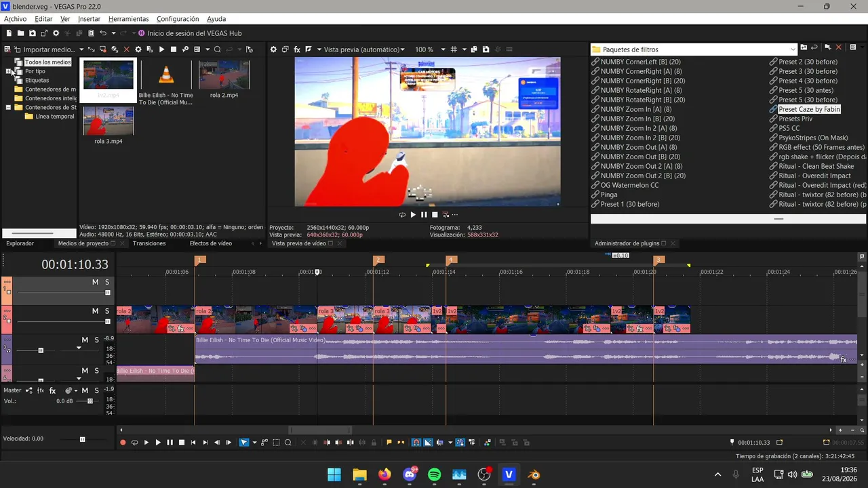Stop media preview in Project Media toolbar
This screenshot has height=488, width=868.
coord(174,49)
